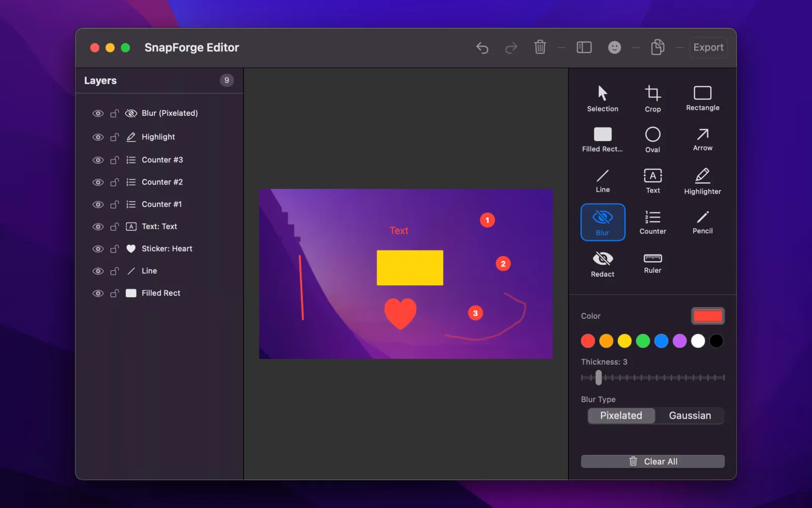
Task: Click the copy to clipboard icon
Action: click(x=658, y=47)
